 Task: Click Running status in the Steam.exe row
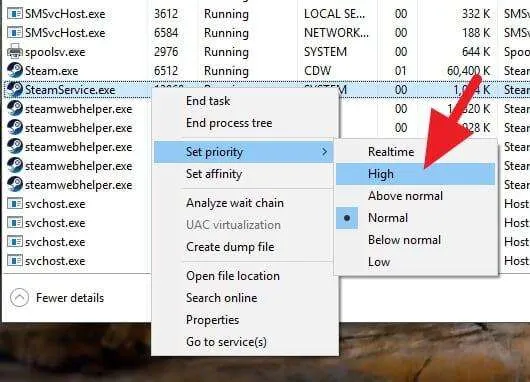click(x=226, y=71)
